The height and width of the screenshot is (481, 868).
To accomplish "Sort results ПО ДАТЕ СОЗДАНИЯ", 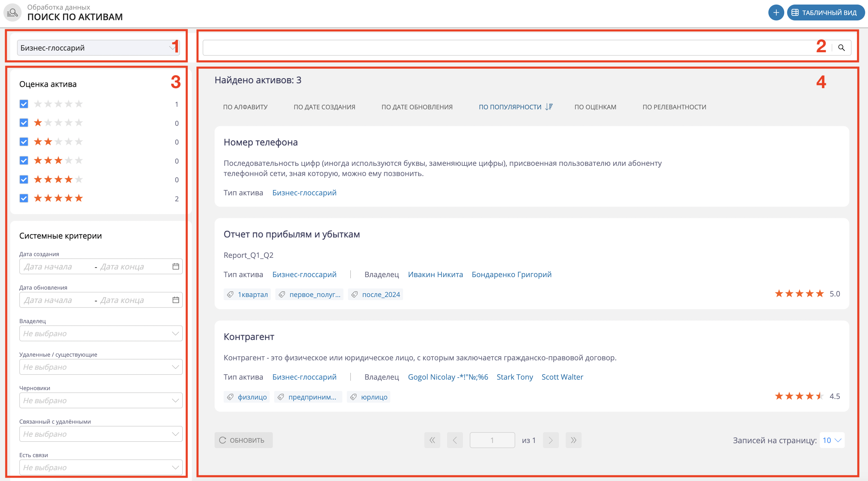I will pyautogui.click(x=324, y=107).
